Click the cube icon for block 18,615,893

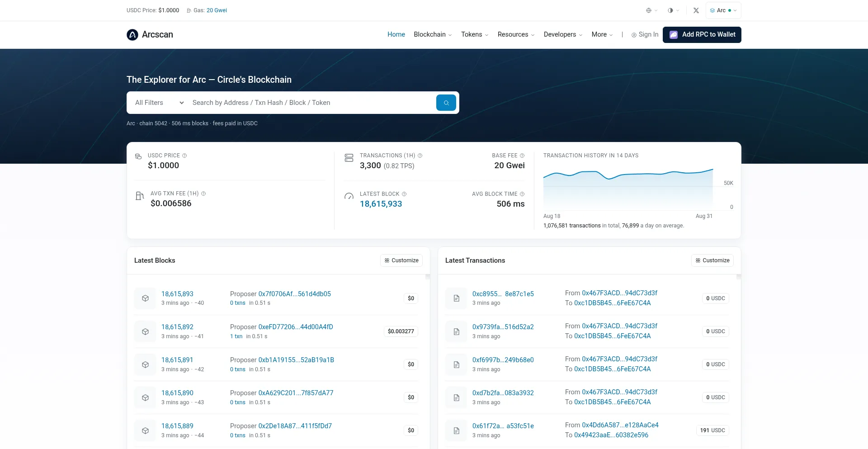pyautogui.click(x=145, y=298)
